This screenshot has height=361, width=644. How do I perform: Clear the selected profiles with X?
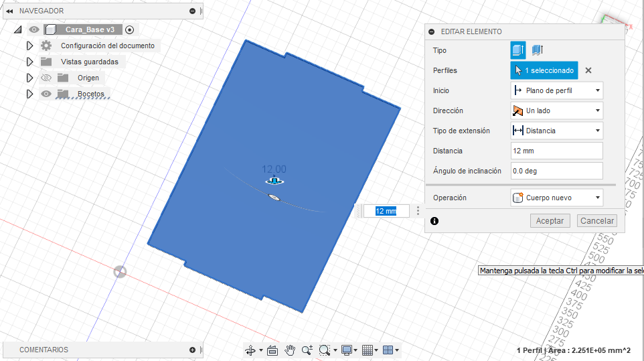[588, 70]
